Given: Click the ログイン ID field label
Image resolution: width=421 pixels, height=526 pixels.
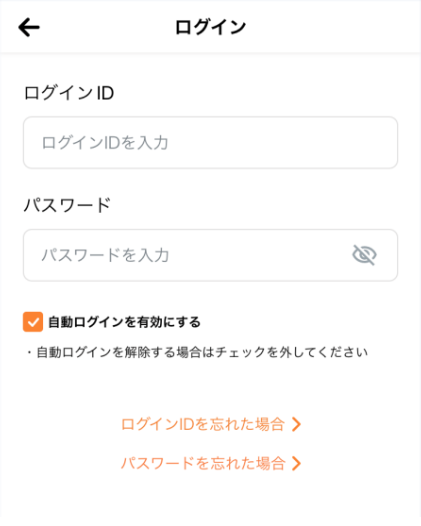Looking at the screenshot, I should coord(69,93).
